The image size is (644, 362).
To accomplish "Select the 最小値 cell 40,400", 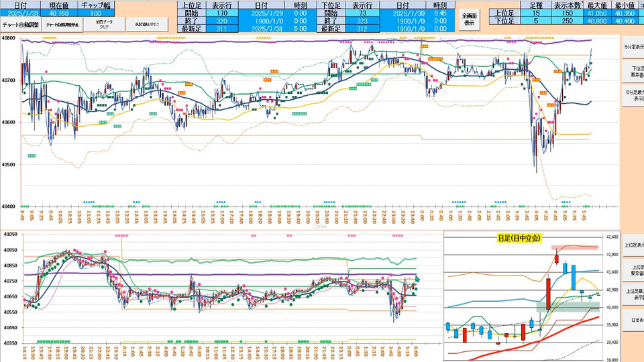I will 625,21.
